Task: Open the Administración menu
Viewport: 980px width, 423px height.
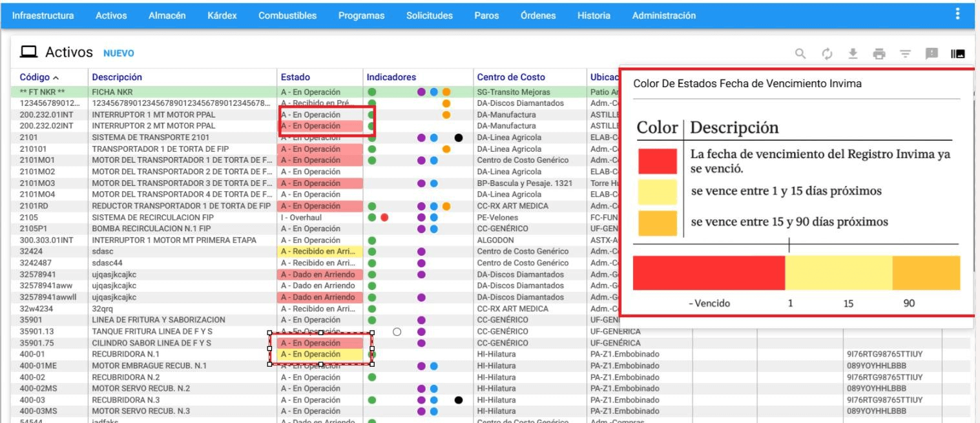Action: [663, 15]
